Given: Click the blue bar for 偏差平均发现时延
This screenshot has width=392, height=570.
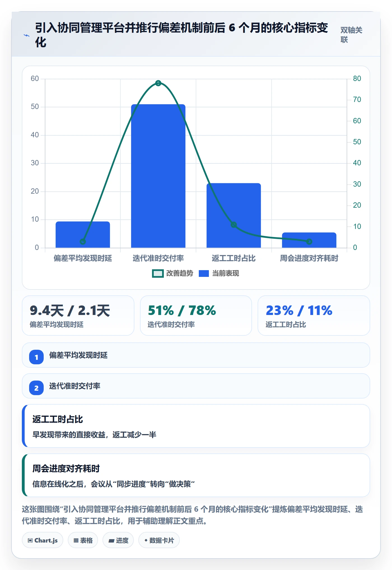Looking at the screenshot, I should [x=83, y=235].
